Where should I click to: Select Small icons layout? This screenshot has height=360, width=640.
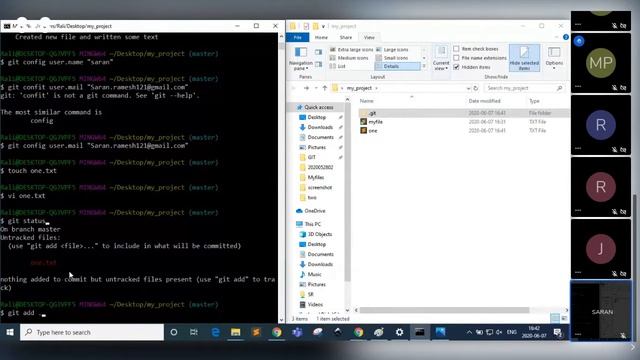tap(392, 58)
